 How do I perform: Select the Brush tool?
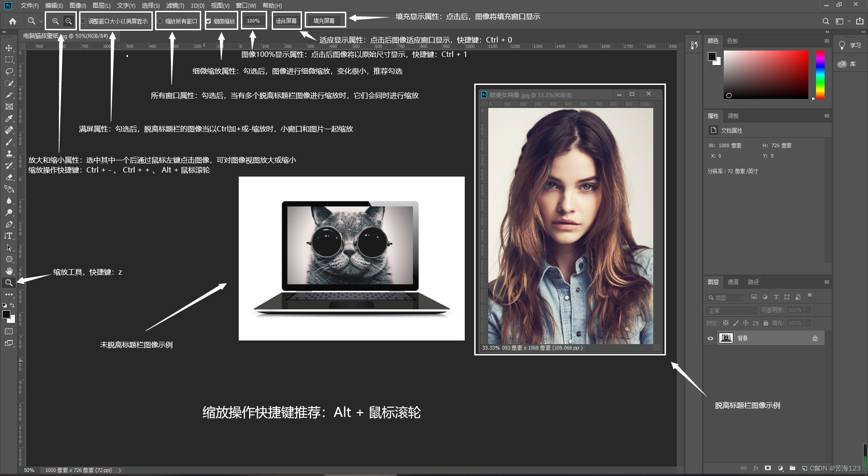pos(9,142)
